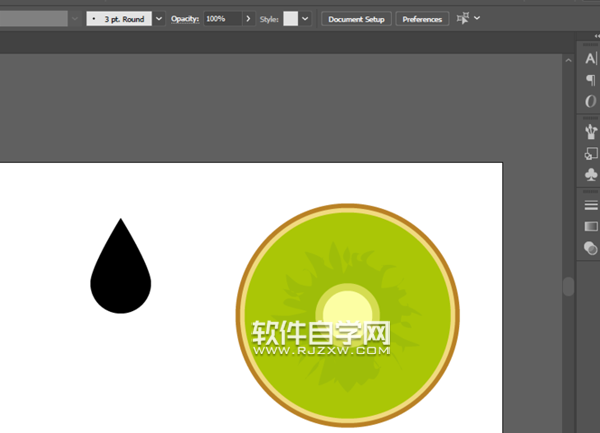Expand the brush definition arrow
Viewport: 600px width, 433px height.
(159, 19)
